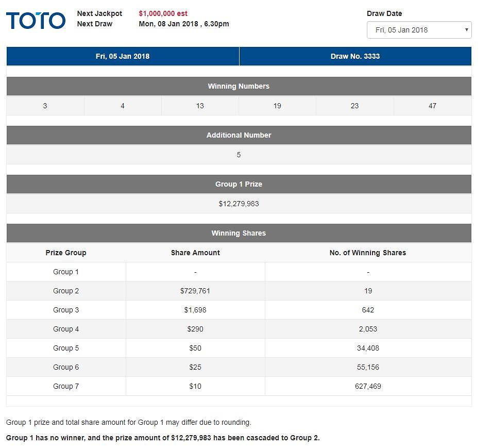This screenshot has height=448, width=492.
Task: Click winning number 13
Action: (x=200, y=106)
